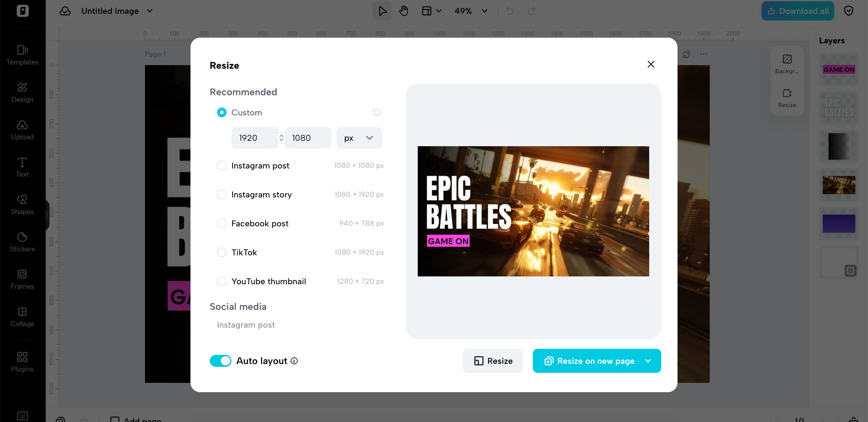The image size is (868, 422).
Task: Open the Resize on new page chevron menu
Action: tap(648, 361)
